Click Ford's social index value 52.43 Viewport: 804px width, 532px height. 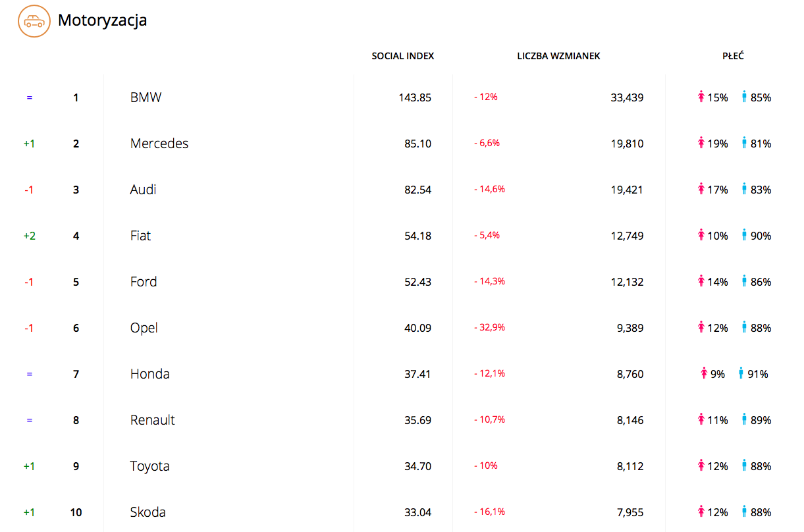[x=417, y=282]
